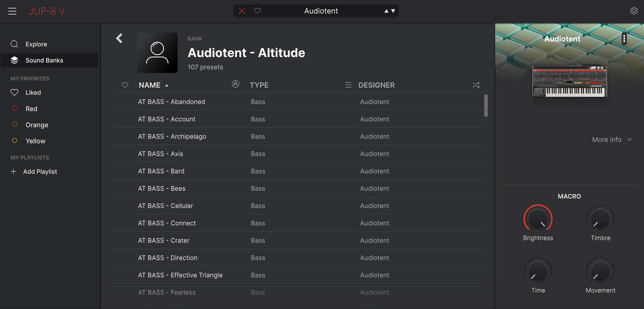Open the three-dot preset options menu
Viewport: 644px width, 309px height.
[x=624, y=39]
